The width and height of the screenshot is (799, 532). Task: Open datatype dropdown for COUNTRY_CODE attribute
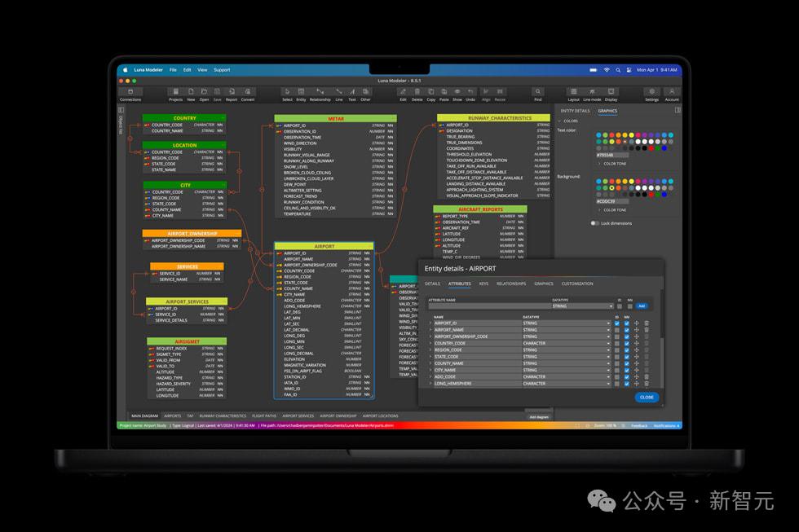pos(566,343)
